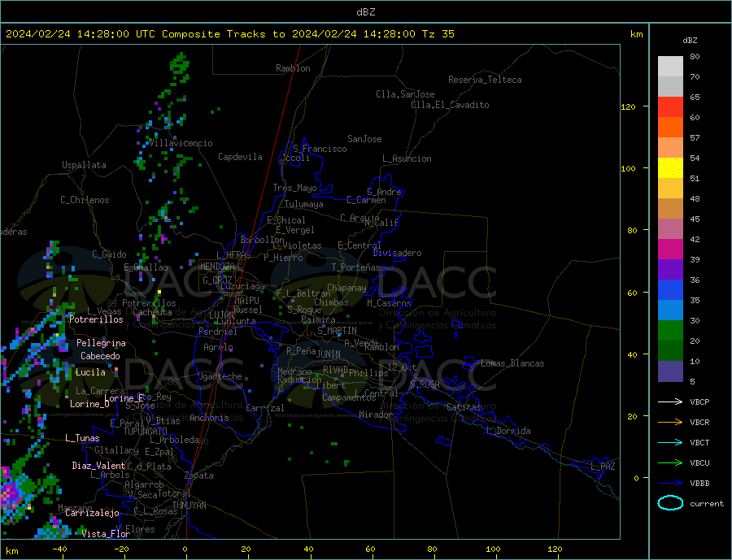Select the green 30 dBZ color swatch
This screenshot has height=560, width=732.
point(670,331)
